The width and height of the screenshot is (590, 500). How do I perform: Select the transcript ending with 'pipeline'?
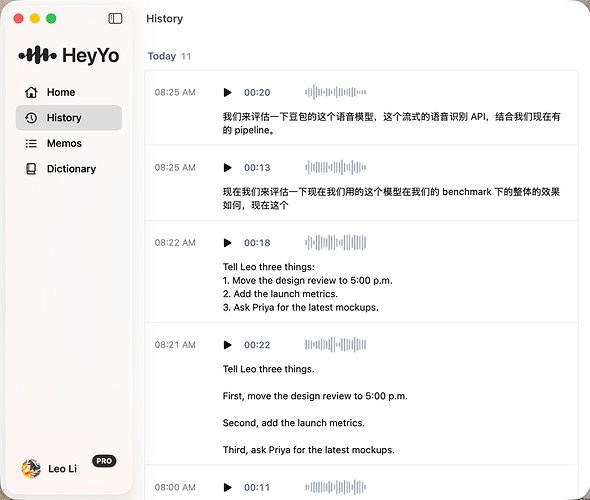tap(391, 123)
